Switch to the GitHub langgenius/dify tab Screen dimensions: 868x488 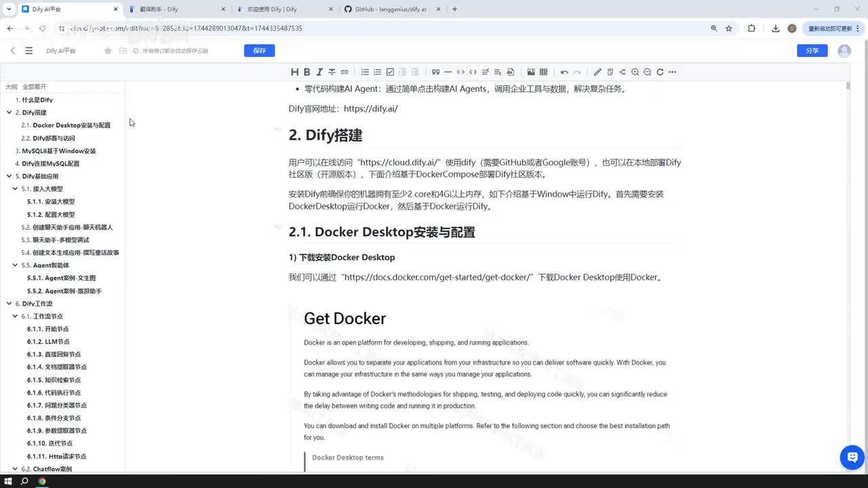pos(392,9)
